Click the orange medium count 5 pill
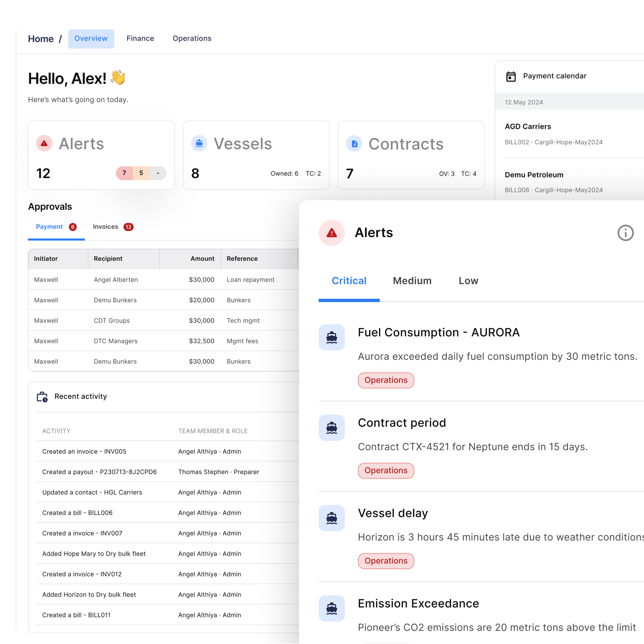644x644 pixels. [141, 173]
